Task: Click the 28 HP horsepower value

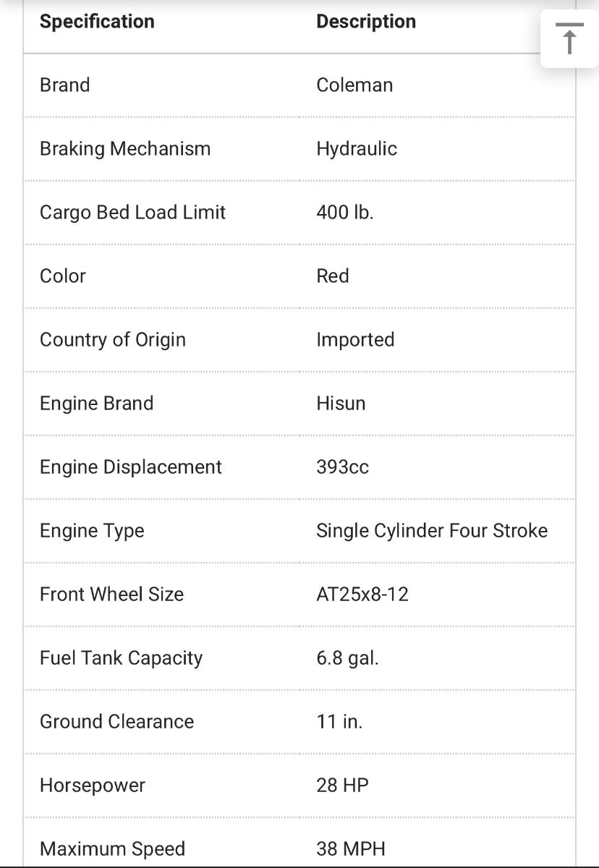Action: tap(342, 786)
